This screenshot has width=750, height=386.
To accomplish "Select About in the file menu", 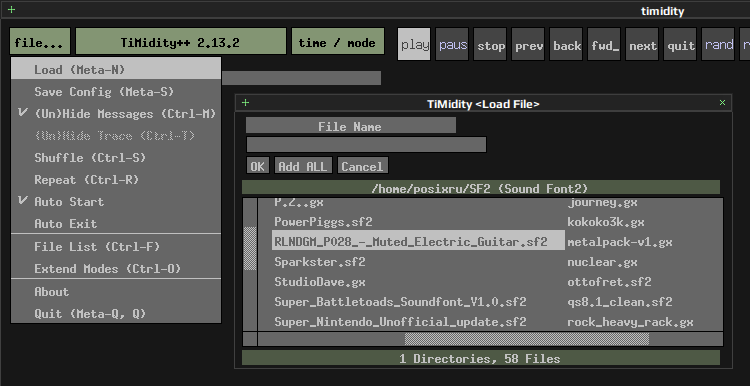I will [x=116, y=292].
